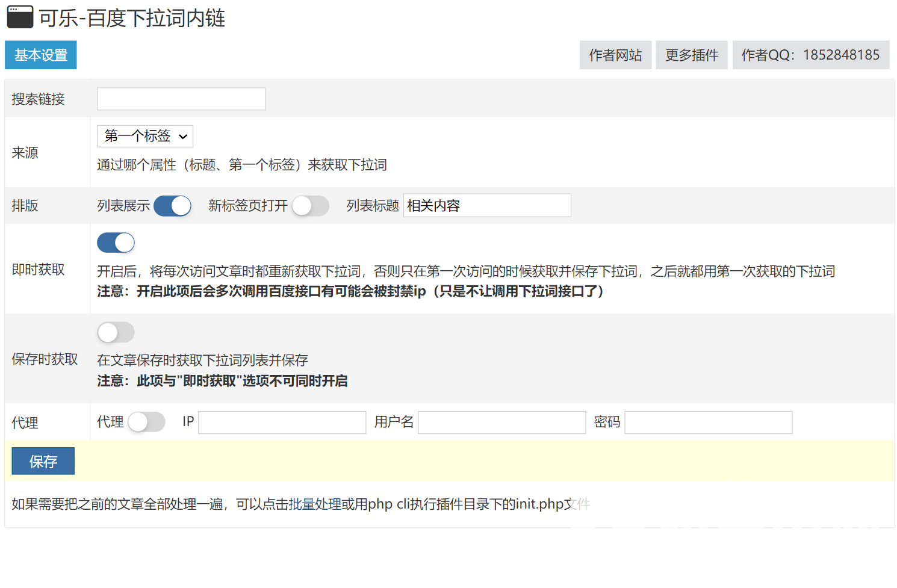Screen dimensions: 897x588
Task: Click the 更多插件 button
Action: click(x=692, y=55)
